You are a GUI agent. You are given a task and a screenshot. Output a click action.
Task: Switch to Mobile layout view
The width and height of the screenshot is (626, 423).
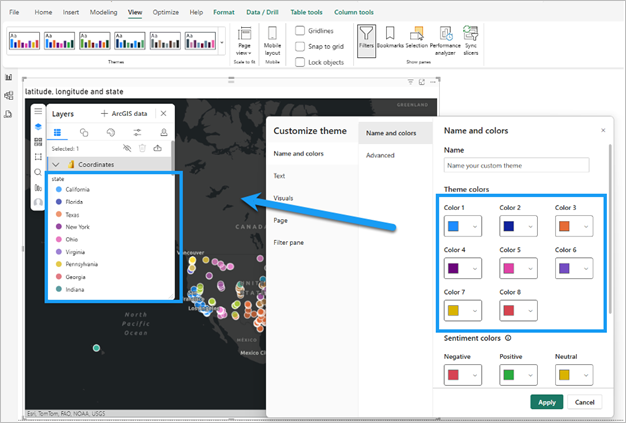pyautogui.click(x=272, y=46)
